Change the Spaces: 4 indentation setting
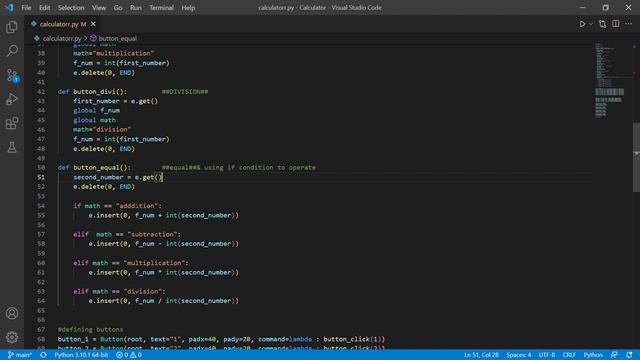Image resolution: width=640 pixels, height=360 pixels. pyautogui.click(x=519, y=355)
